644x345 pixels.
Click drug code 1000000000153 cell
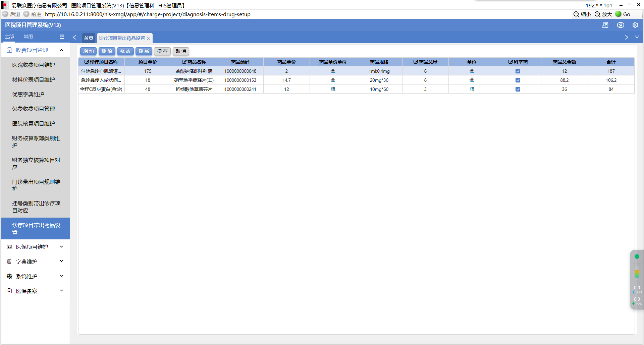(240, 80)
